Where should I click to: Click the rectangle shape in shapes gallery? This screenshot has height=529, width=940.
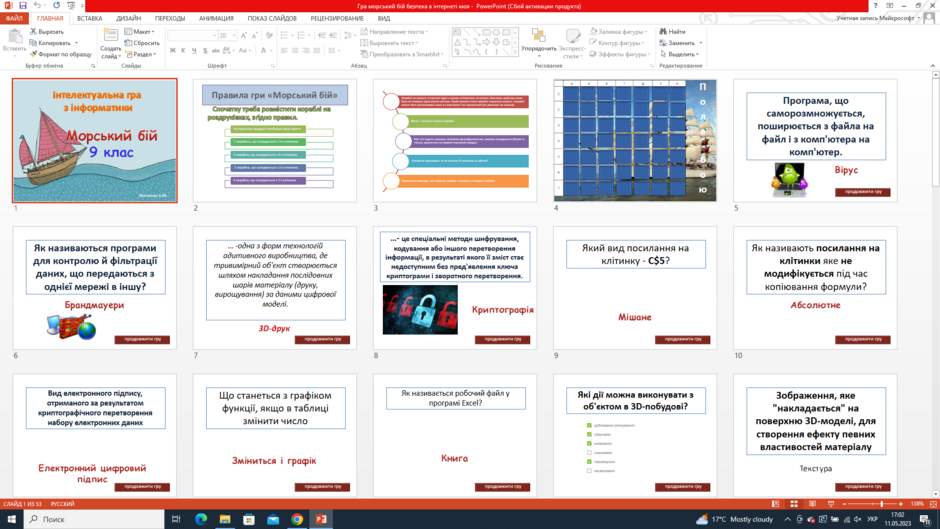(486, 32)
